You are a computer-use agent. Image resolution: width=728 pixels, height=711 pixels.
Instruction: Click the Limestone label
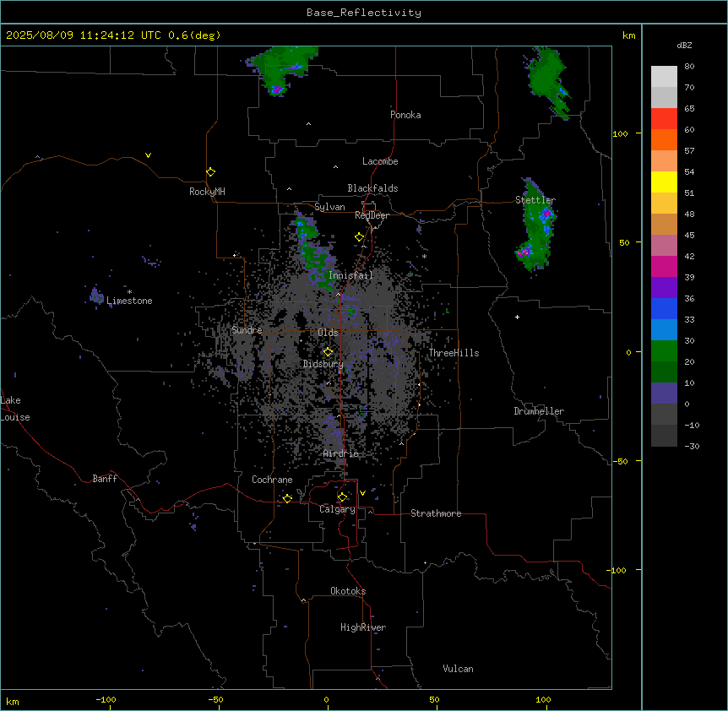click(129, 301)
